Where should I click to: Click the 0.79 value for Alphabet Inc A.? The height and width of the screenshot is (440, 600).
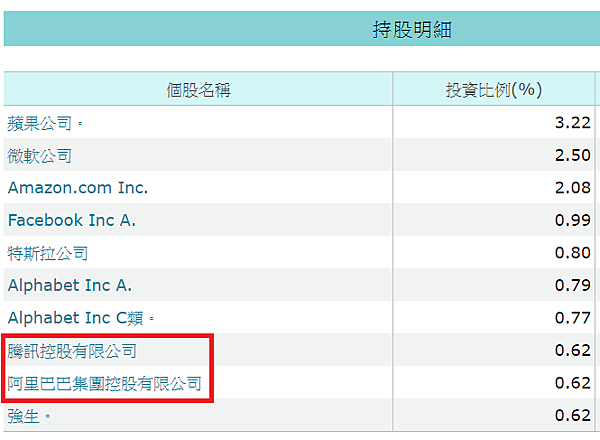coord(572,286)
